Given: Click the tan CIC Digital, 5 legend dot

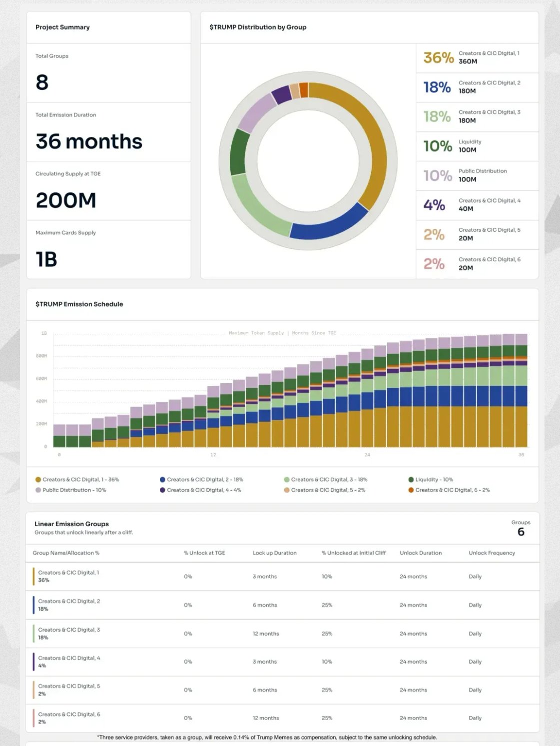Looking at the screenshot, I should 287,490.
